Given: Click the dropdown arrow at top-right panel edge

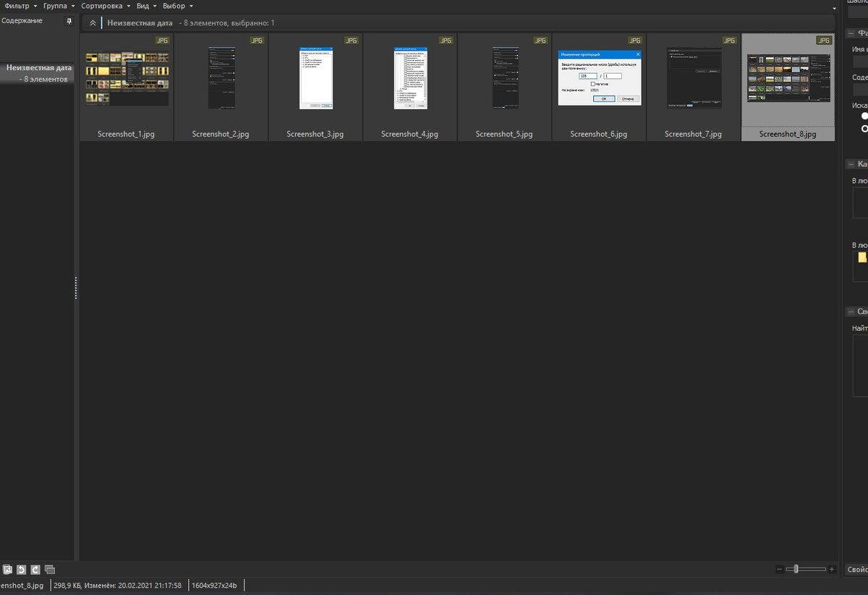Looking at the screenshot, I should click(x=835, y=9).
